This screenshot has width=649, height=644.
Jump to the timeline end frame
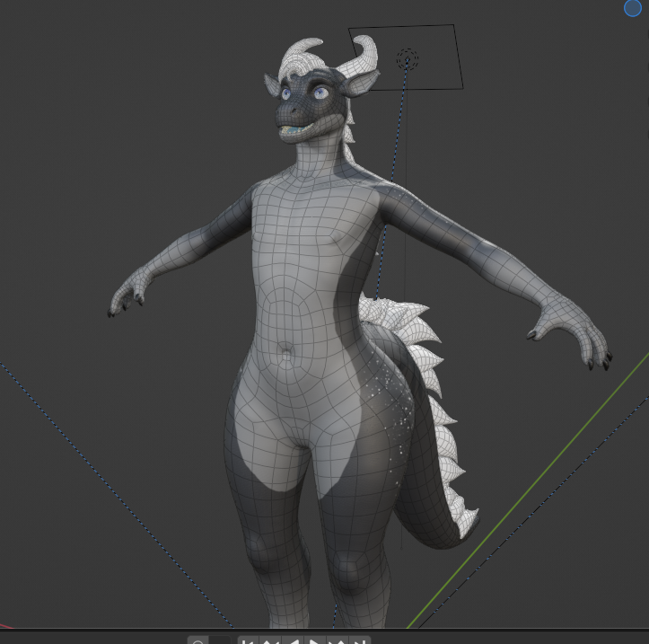point(359,640)
